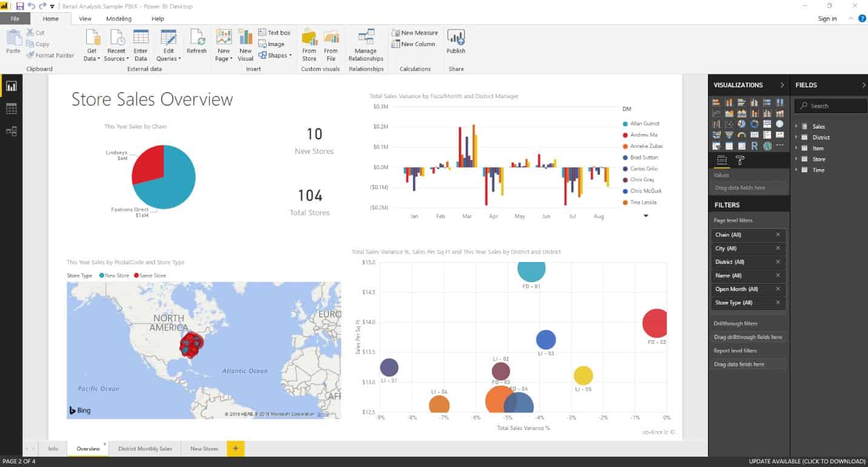The width and height of the screenshot is (868, 467).
Task: Switch to the View ribbon tab
Action: coord(85,19)
